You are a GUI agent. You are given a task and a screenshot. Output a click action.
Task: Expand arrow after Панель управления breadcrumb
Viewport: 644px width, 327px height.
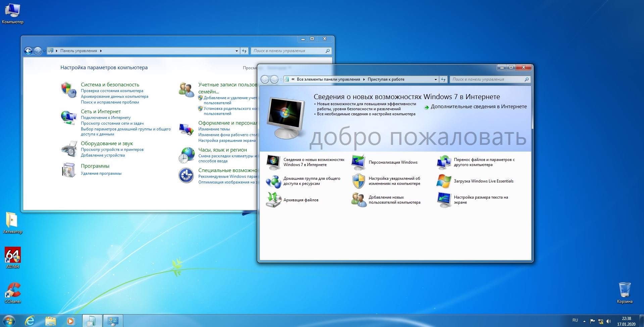(x=101, y=51)
